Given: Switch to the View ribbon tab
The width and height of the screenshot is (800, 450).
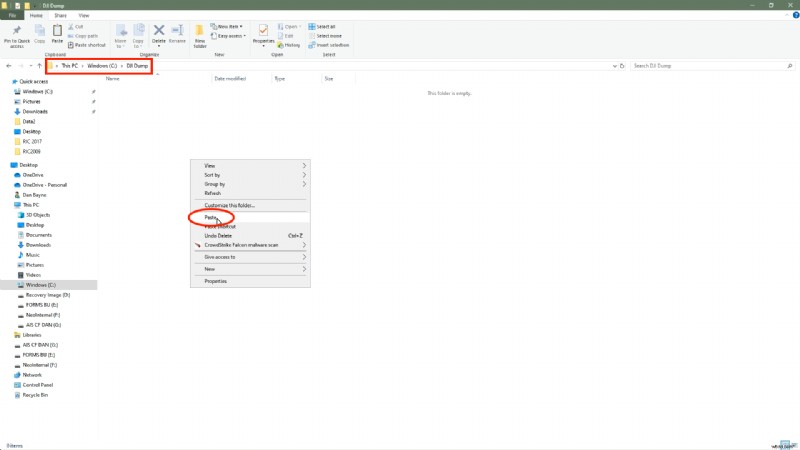Looking at the screenshot, I should click(x=83, y=16).
